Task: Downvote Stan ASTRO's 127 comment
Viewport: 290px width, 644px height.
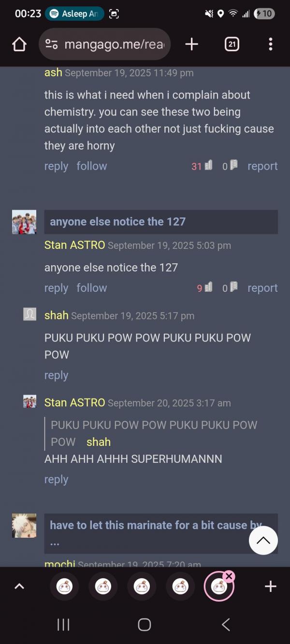Action: click(x=233, y=287)
